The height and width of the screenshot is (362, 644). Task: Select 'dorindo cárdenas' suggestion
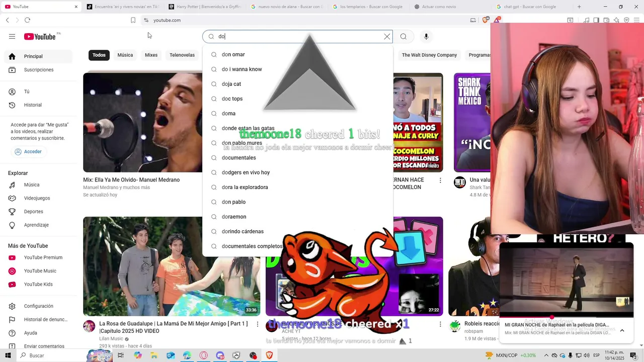pos(298,231)
